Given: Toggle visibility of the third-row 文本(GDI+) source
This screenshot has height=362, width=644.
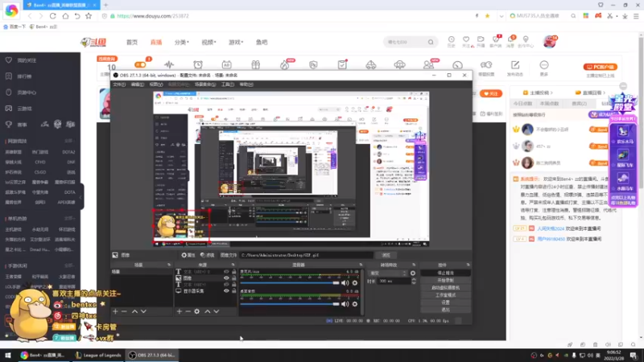Looking at the screenshot, I should pos(226,285).
